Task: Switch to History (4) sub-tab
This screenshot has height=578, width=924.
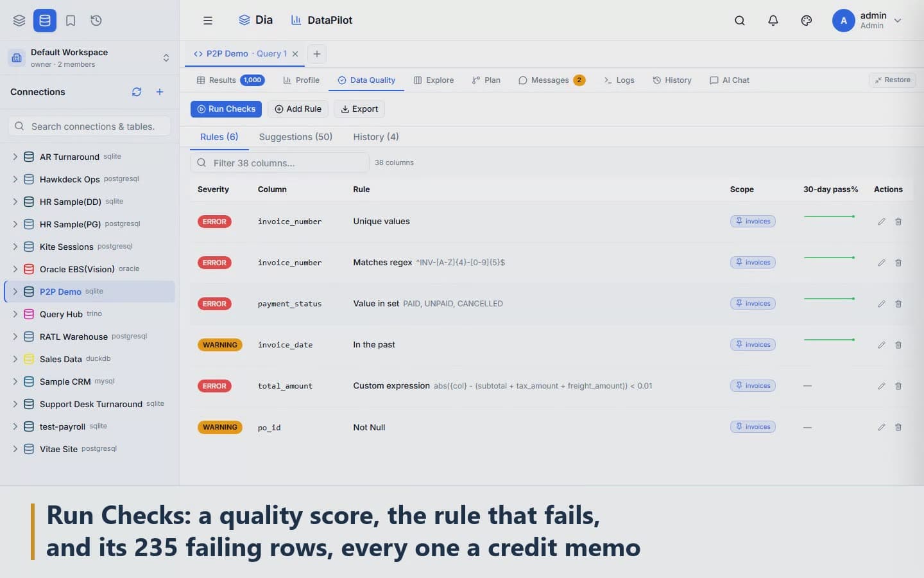Action: [x=376, y=137]
